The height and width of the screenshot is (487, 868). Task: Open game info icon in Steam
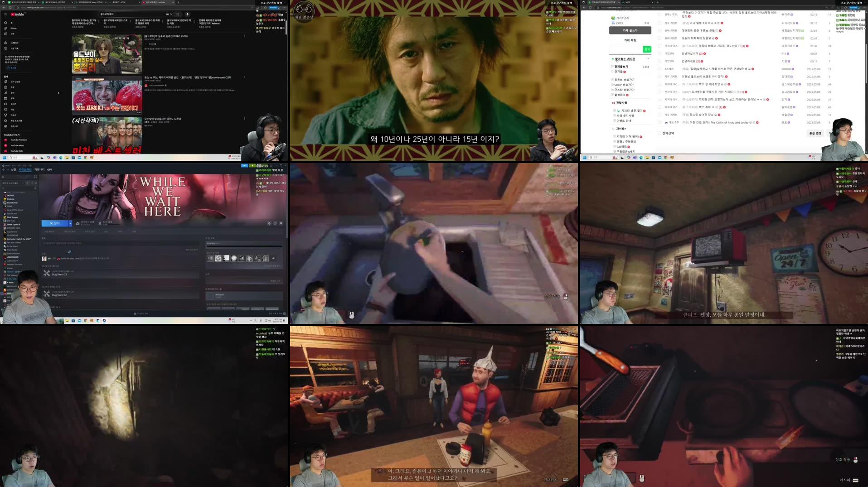(275, 223)
